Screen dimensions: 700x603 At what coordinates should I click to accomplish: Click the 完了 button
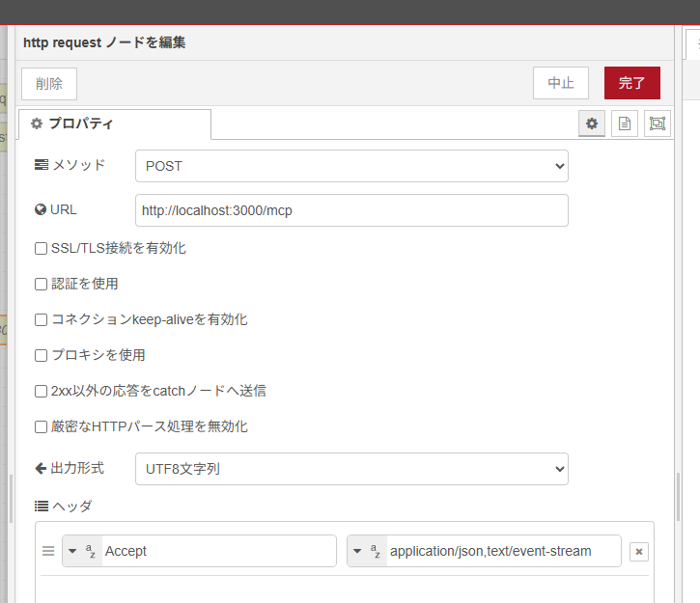click(631, 83)
